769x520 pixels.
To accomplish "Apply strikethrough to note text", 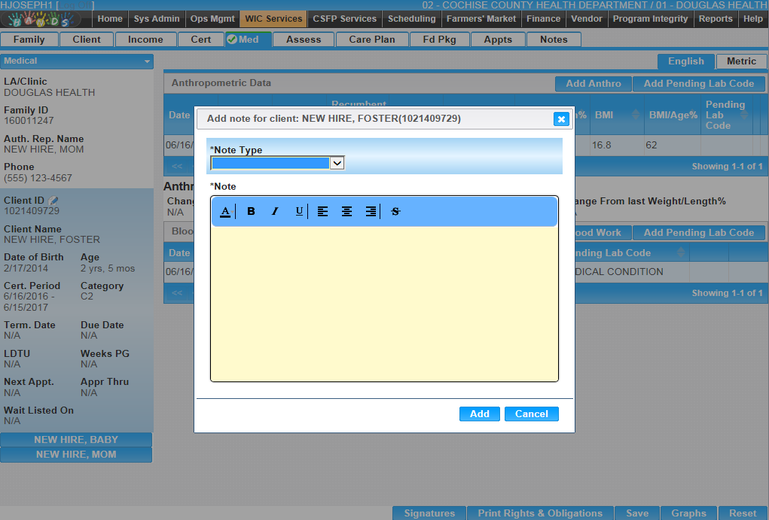I will point(395,211).
